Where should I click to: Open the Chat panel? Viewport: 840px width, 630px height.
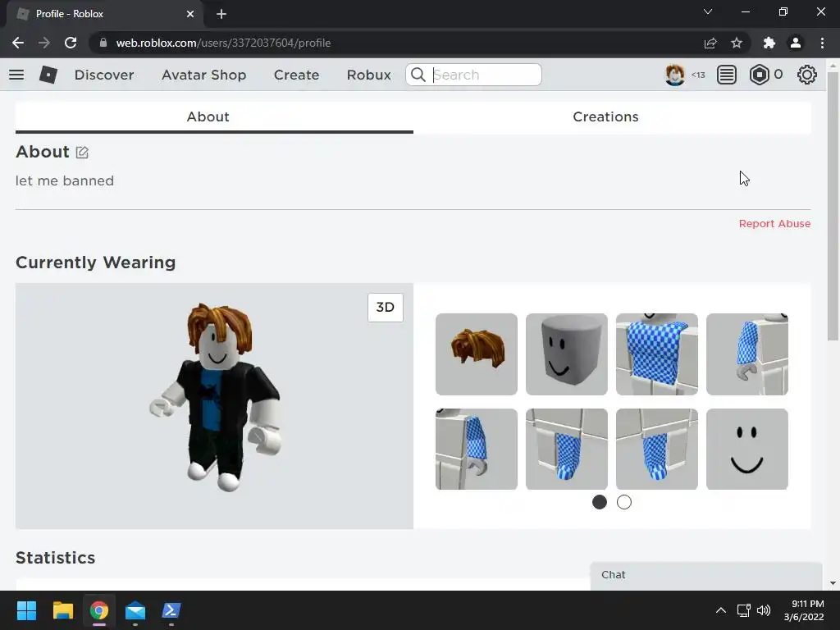point(706,575)
